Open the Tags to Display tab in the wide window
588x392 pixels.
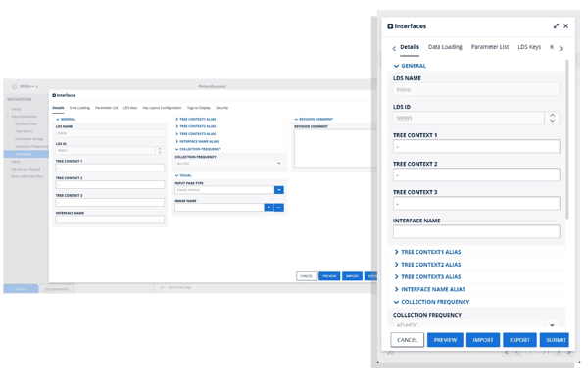click(199, 108)
